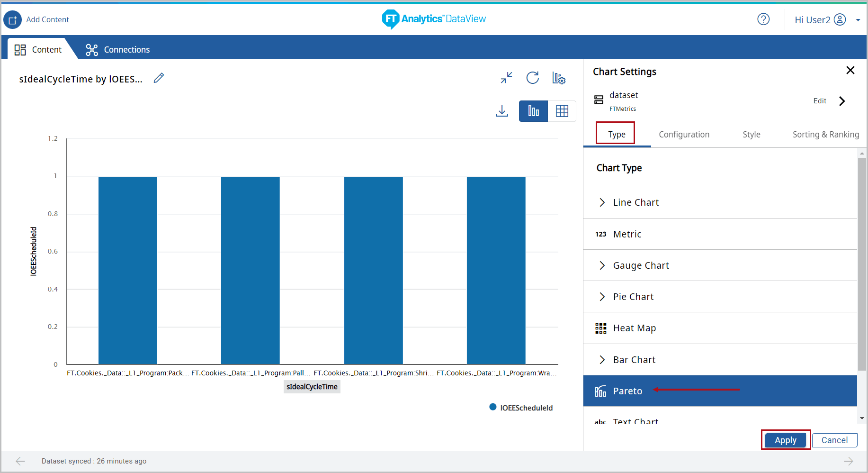Toggle IOEEScheduleId legend series
The height and width of the screenshot is (473, 868).
[x=521, y=408]
